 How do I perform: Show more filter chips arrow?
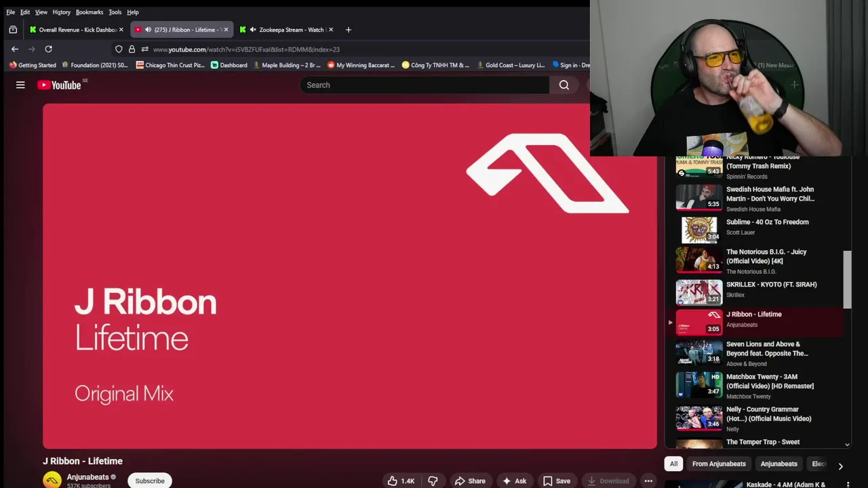(840, 466)
